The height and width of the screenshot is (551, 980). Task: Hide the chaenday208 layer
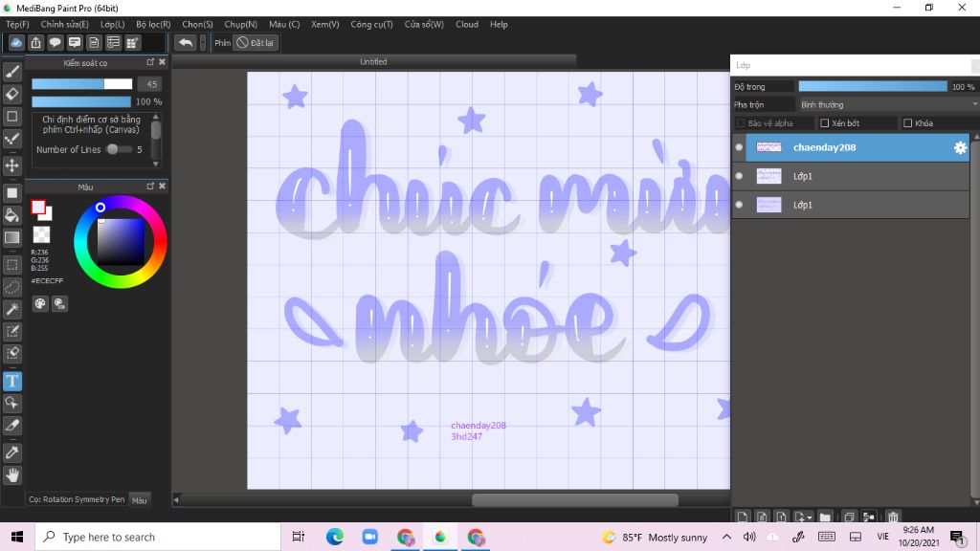739,147
